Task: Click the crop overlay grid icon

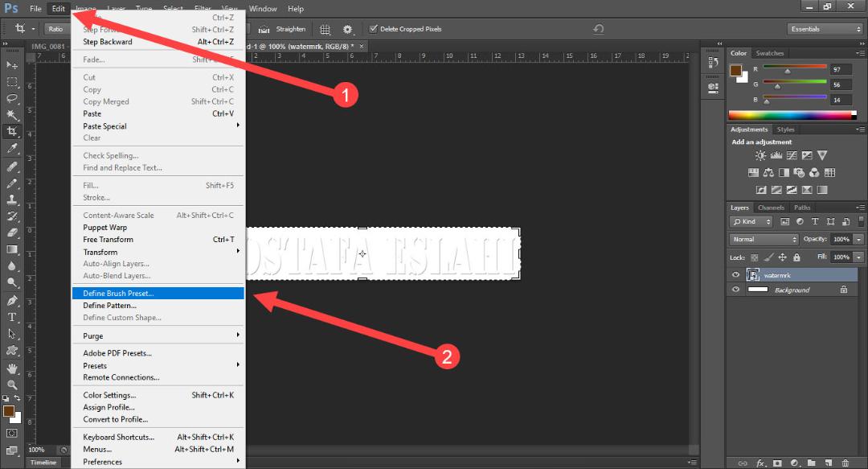Action: (x=325, y=29)
